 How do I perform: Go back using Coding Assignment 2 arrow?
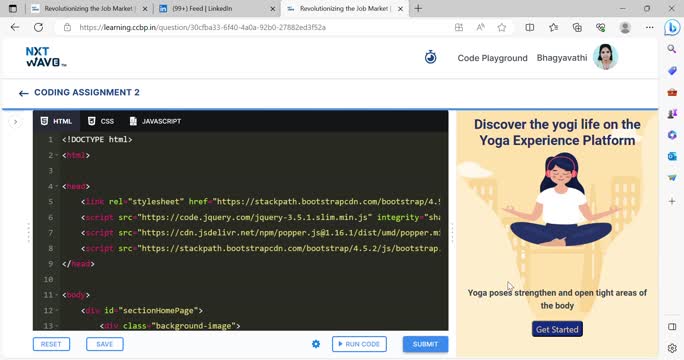(x=24, y=93)
